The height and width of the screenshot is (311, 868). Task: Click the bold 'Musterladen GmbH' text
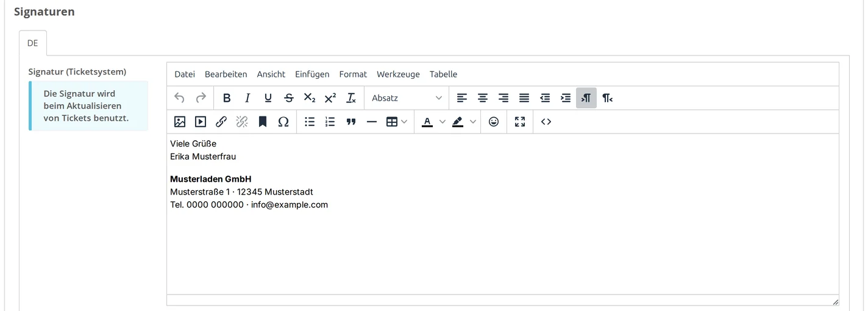[x=211, y=179]
